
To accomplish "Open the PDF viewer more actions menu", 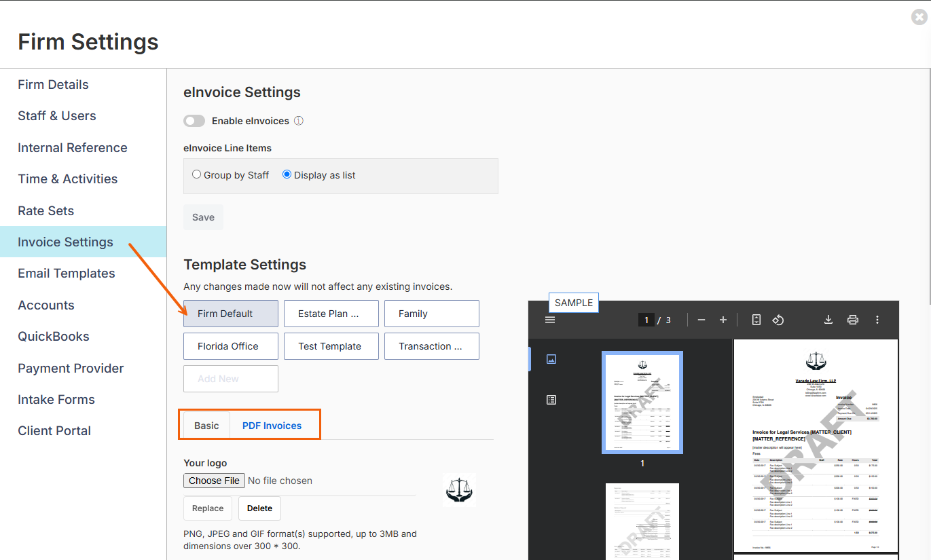I will click(x=877, y=320).
